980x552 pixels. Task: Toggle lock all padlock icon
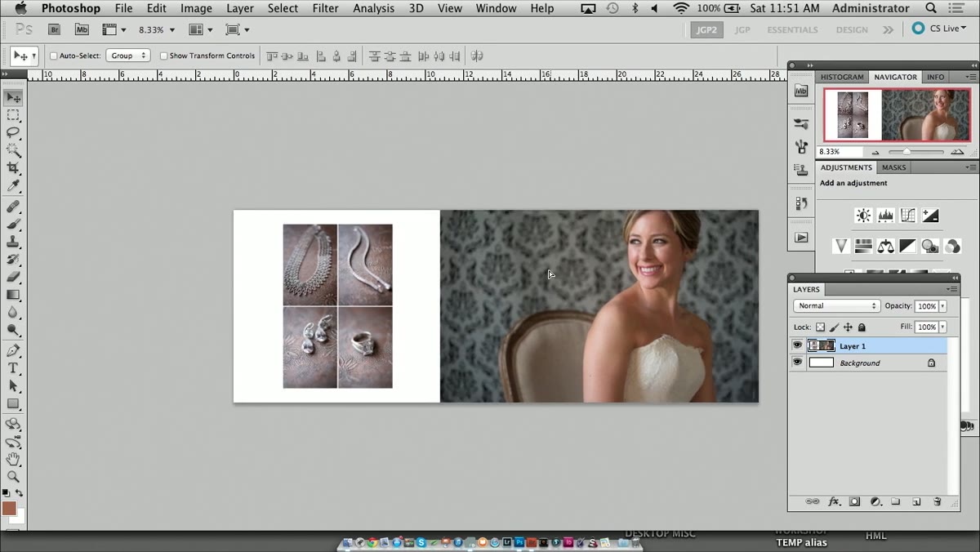[x=862, y=327]
